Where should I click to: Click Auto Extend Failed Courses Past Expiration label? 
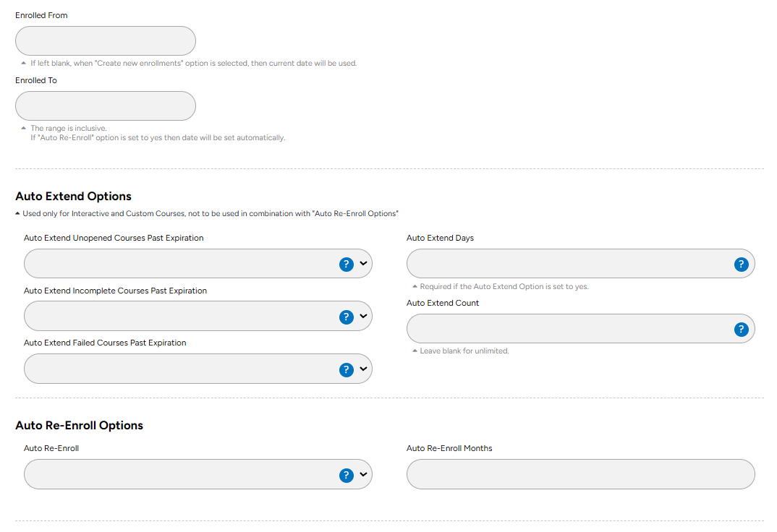click(105, 343)
